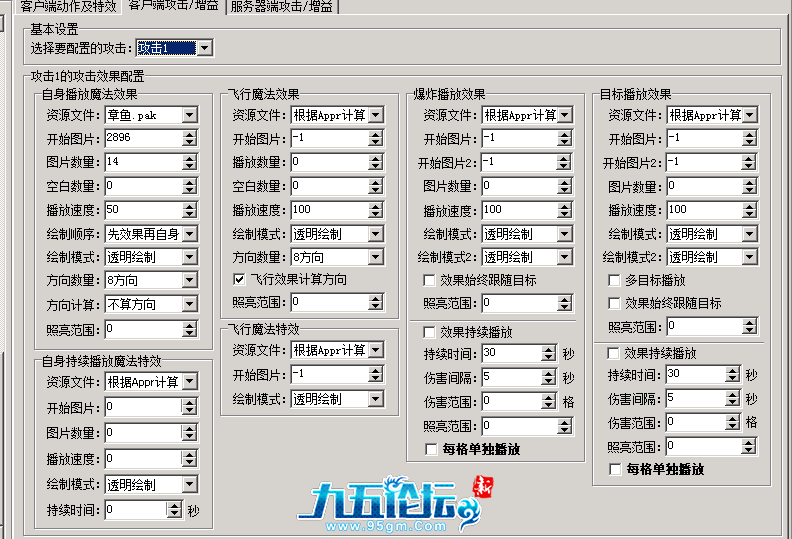This screenshot has width=792, height=539.
Task: Click 飞行魔法特效 开始图片 spinner arrows
Action: point(375,374)
